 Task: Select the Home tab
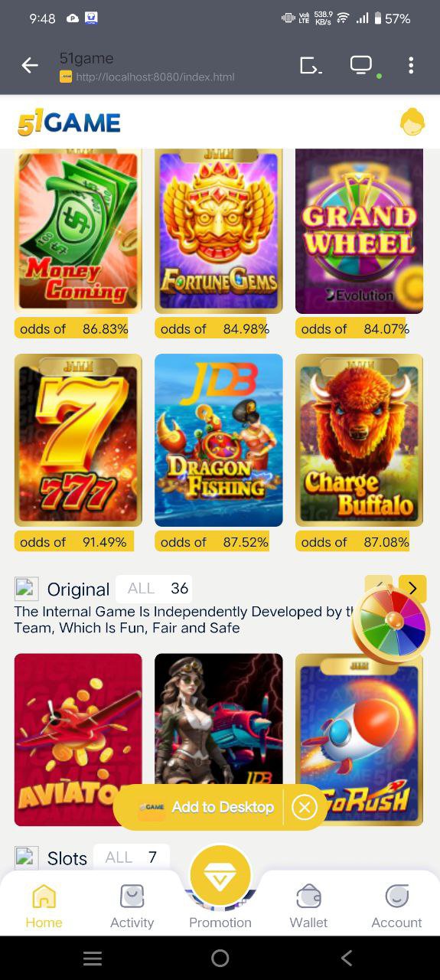pyautogui.click(x=44, y=906)
